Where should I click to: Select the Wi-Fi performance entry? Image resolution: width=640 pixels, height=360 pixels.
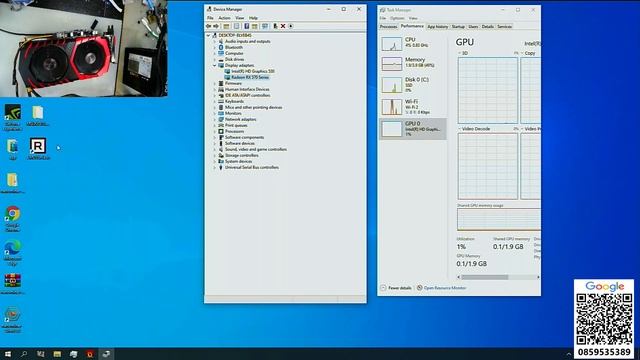point(413,107)
